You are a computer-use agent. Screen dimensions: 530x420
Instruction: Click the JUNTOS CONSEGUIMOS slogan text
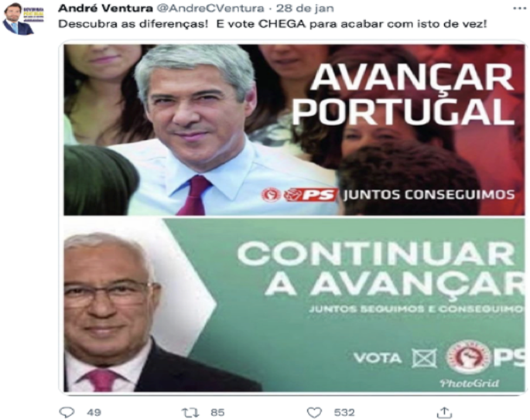429,195
